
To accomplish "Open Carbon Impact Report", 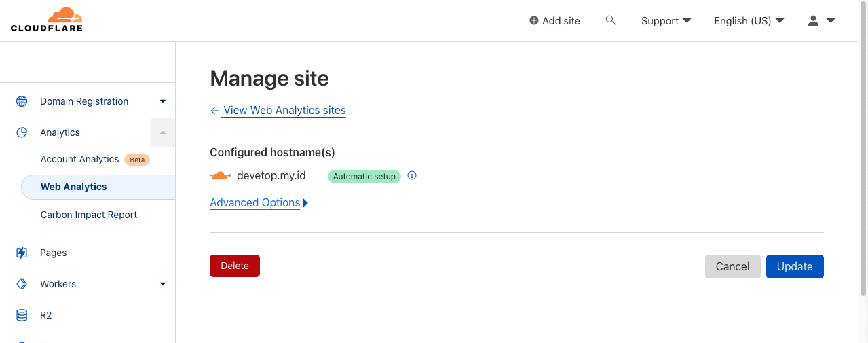I will [x=89, y=215].
